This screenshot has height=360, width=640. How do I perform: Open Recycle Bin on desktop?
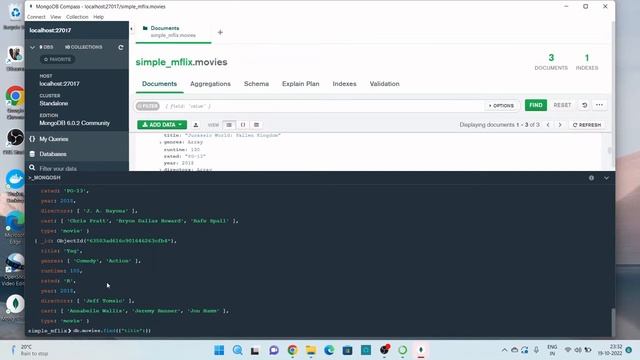15,16
